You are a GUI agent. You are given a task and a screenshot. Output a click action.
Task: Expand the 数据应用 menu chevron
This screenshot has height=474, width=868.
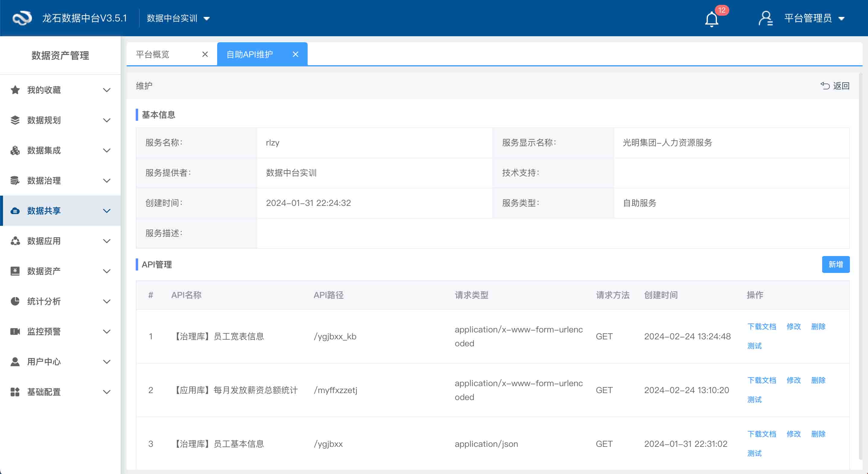point(107,241)
